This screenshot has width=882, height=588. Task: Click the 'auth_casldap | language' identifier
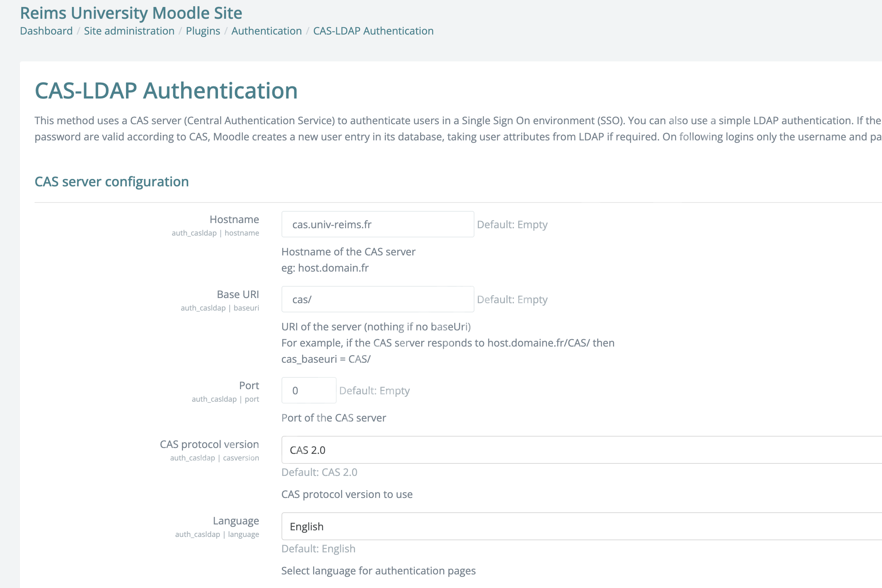(217, 534)
